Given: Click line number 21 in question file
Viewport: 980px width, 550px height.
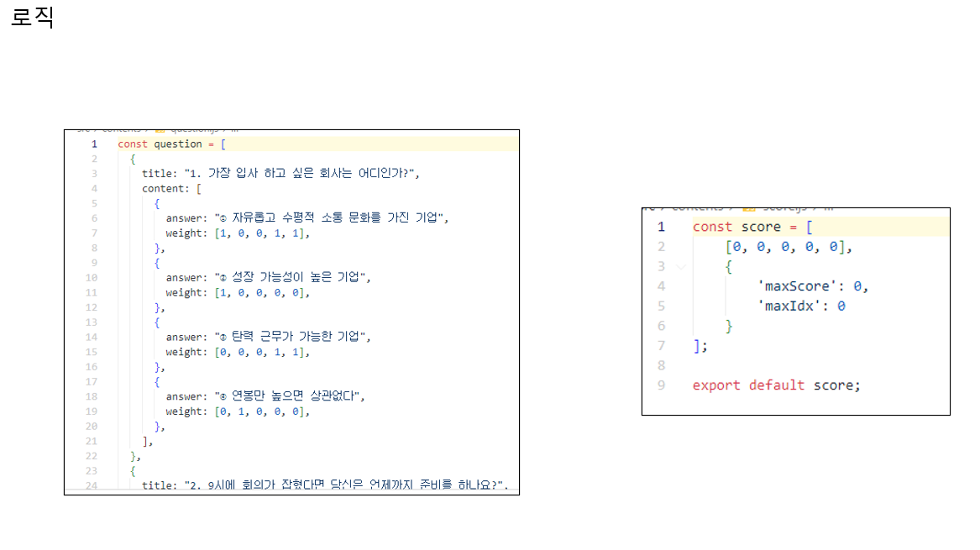Looking at the screenshot, I should 92,441.
